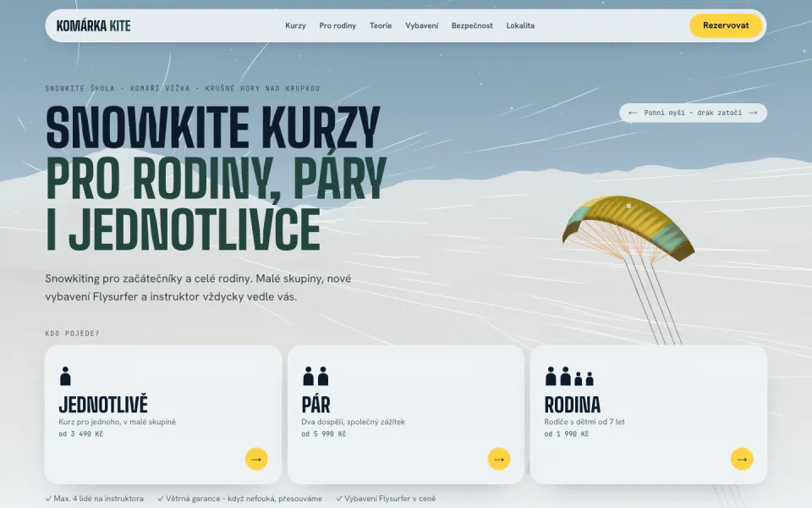Click the 'od 3 490 Kč' price

81,433
